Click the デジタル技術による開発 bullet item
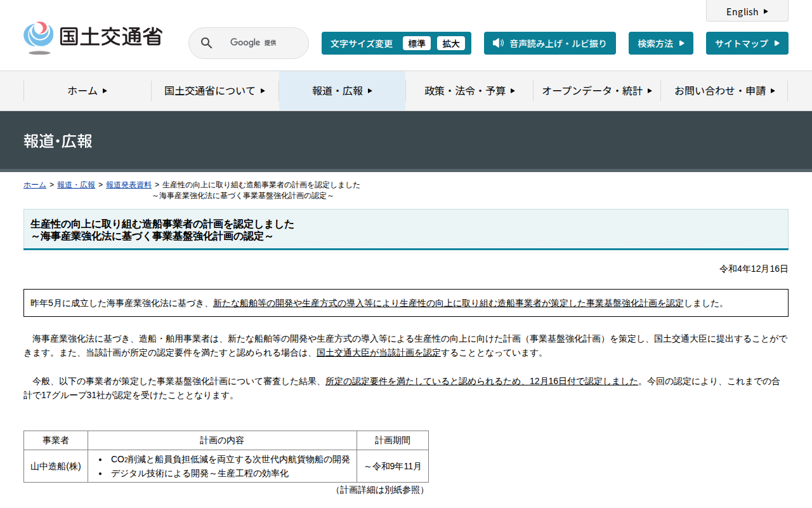 point(200,473)
